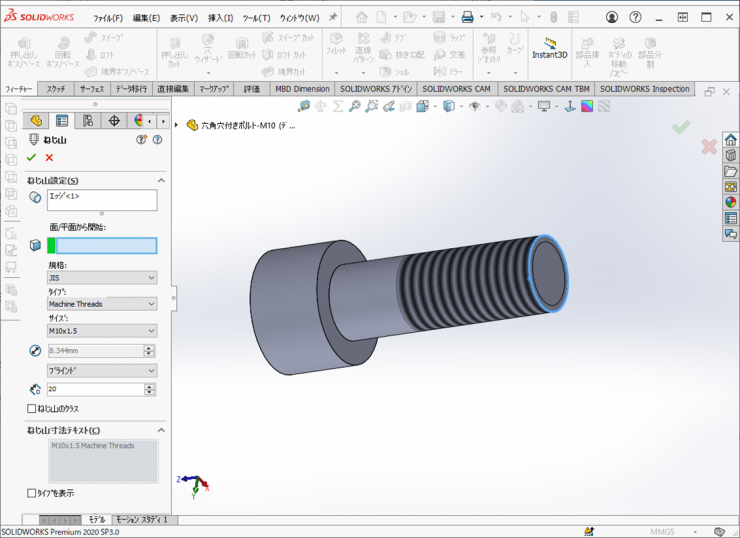Viewport: 740px width, 538px height.
Task: Open the ファイル(F) menu
Action: coord(108,18)
